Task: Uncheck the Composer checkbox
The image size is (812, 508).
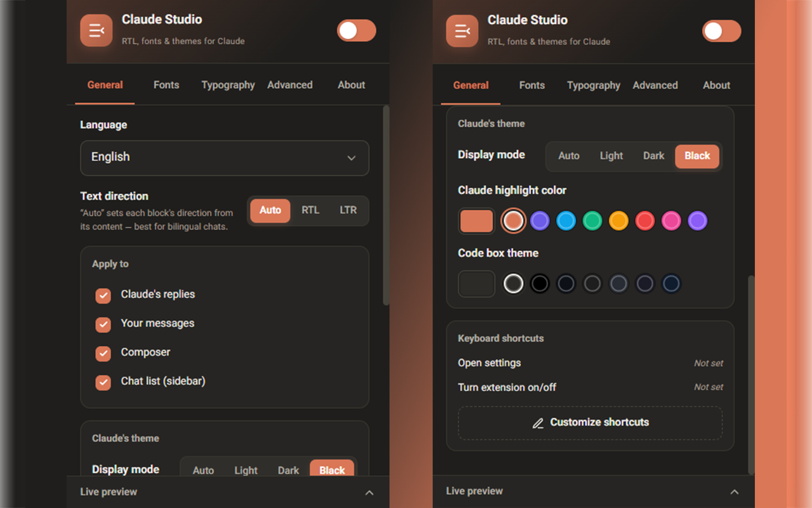Action: click(103, 354)
